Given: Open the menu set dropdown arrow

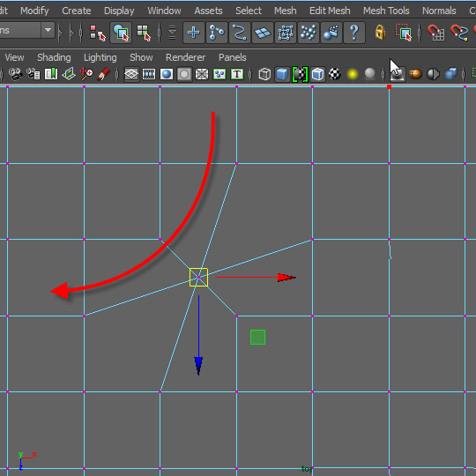Looking at the screenshot, I should tap(48, 30).
